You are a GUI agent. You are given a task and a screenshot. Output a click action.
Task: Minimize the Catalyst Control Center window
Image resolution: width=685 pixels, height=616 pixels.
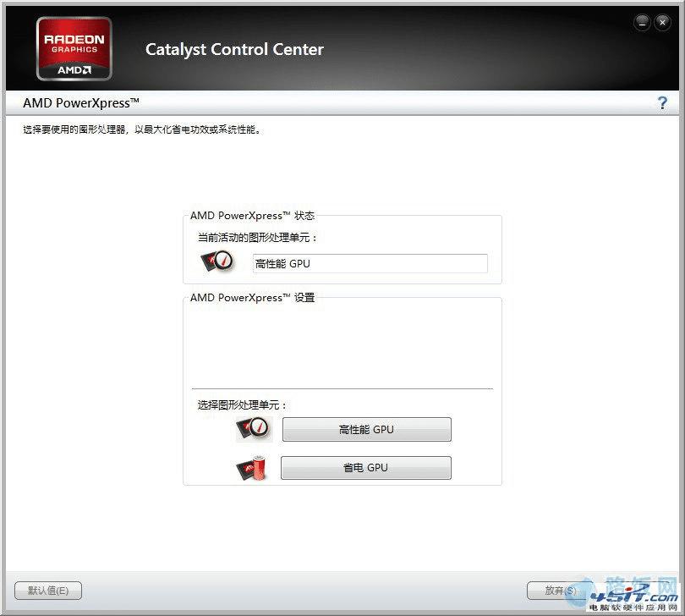point(642,22)
